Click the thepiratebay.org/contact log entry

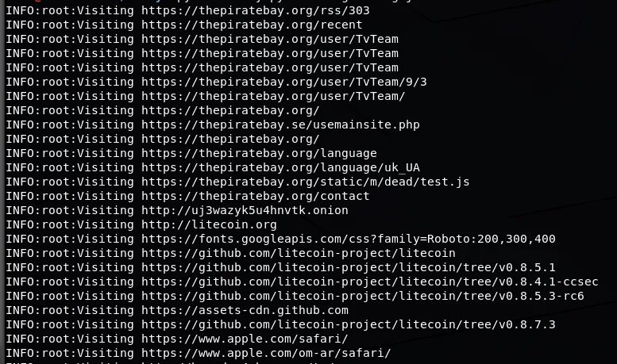[187, 196]
